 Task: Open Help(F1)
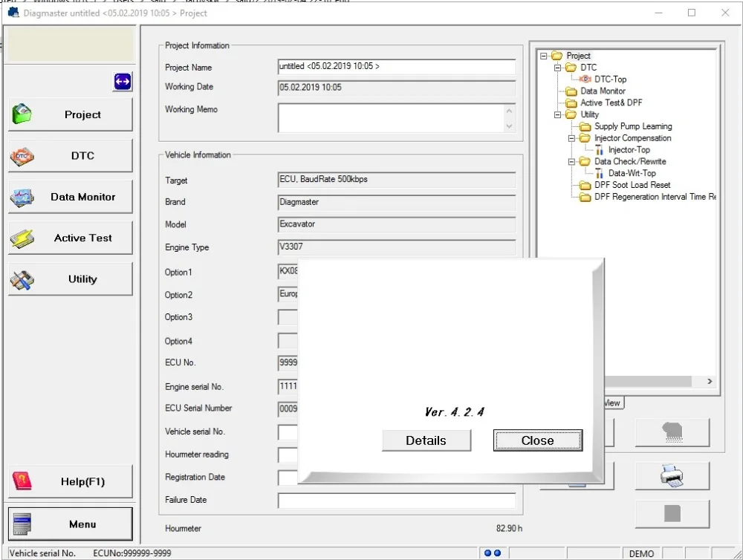point(70,481)
